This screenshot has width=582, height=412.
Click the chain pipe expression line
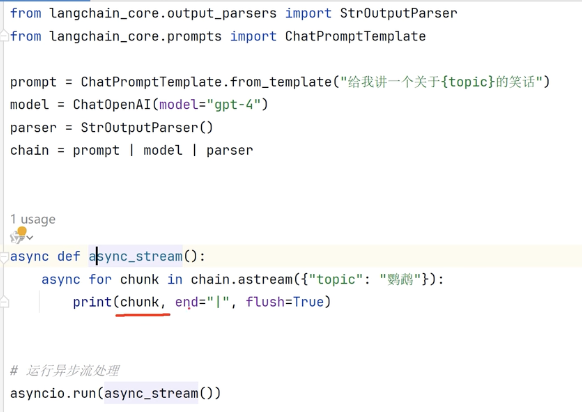tap(131, 150)
